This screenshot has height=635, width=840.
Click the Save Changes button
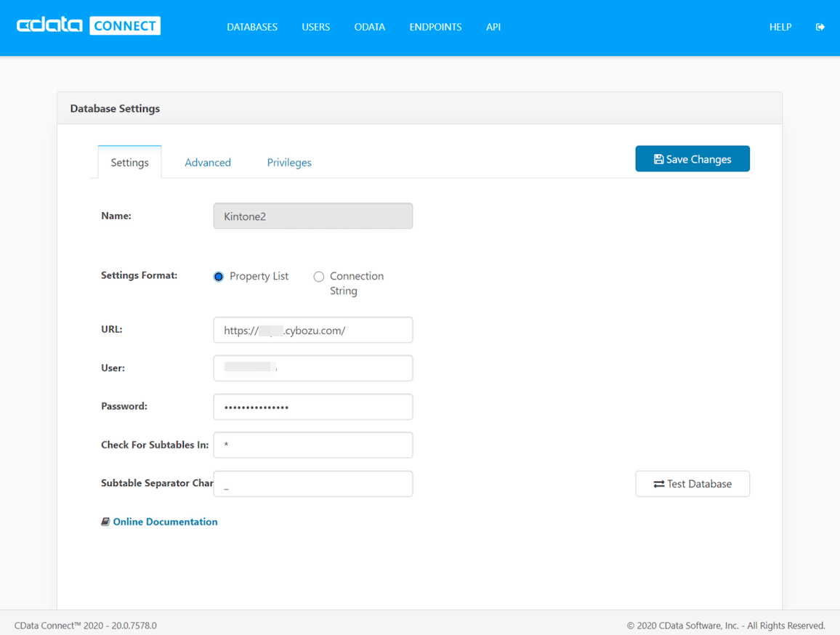click(x=692, y=158)
